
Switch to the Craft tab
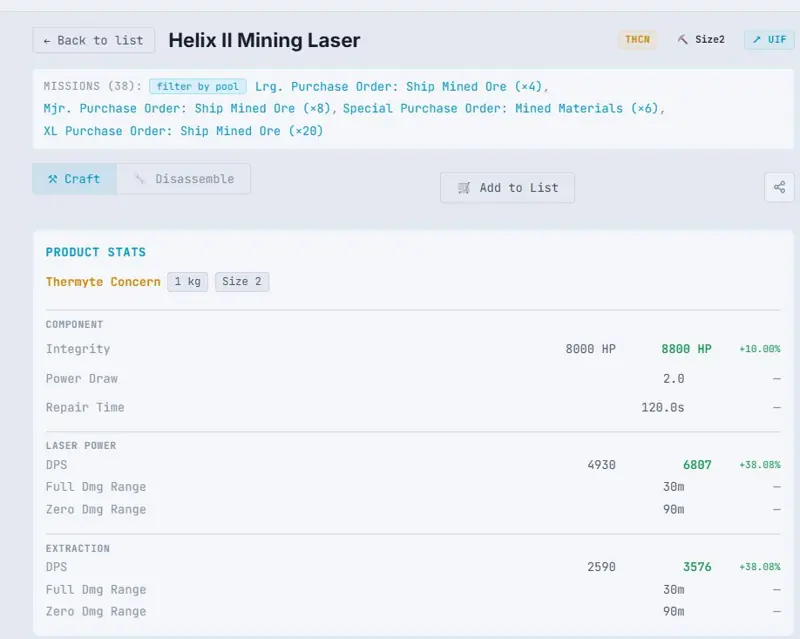point(74,179)
